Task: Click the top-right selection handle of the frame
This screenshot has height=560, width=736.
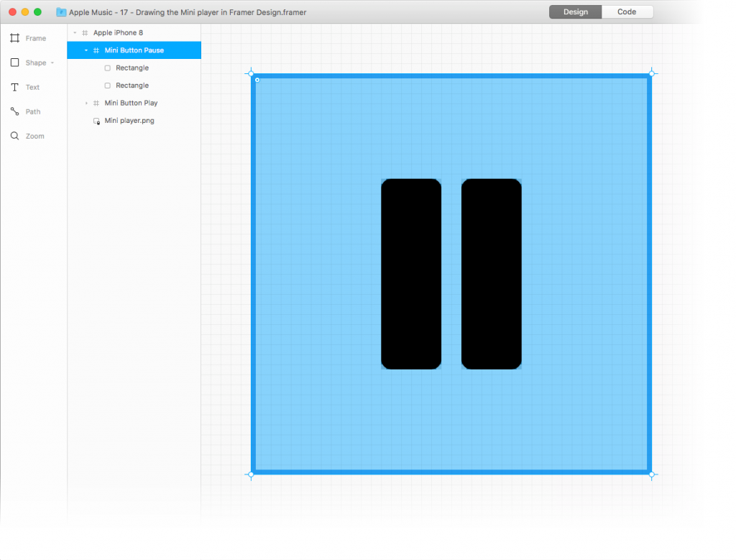Action: tap(651, 74)
